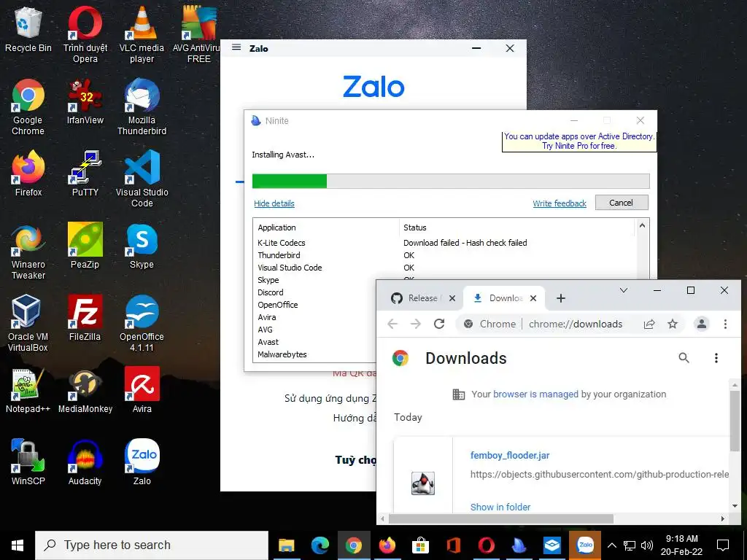Open the volume control in system tray
747x560 pixels.
pyautogui.click(x=646, y=545)
